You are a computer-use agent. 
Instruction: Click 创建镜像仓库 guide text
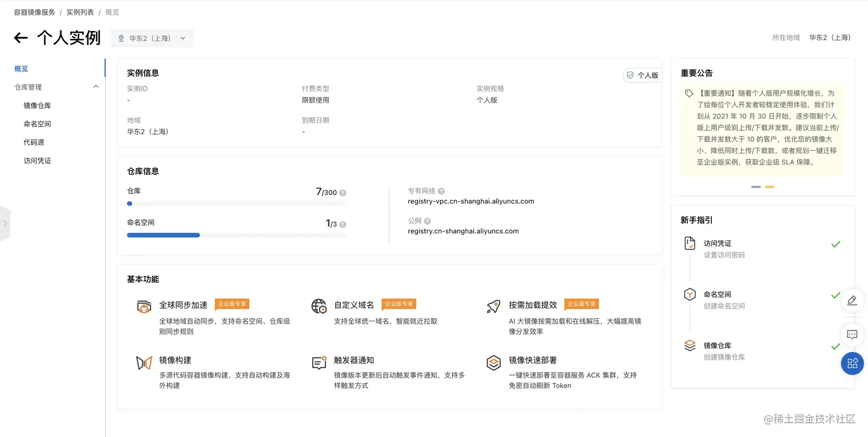(x=724, y=357)
